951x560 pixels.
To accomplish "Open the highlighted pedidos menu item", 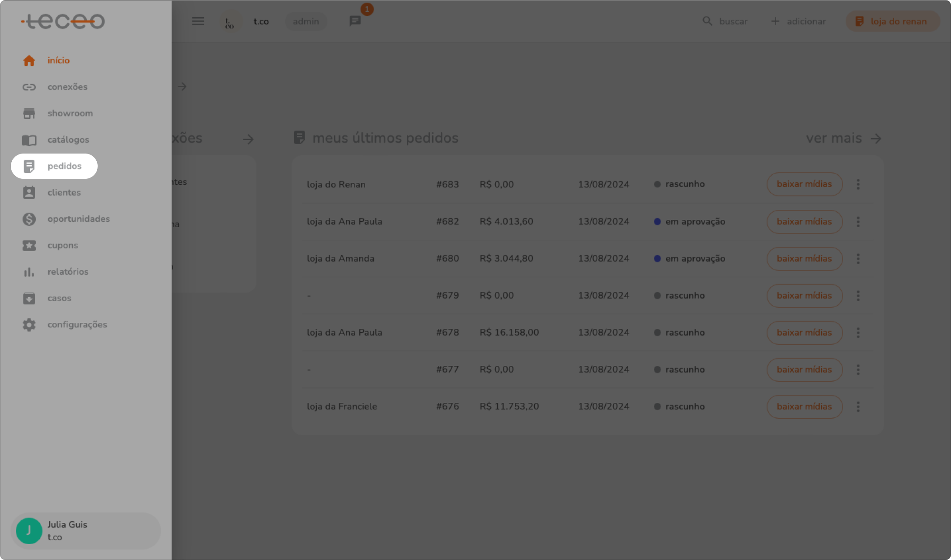I will 54,166.
